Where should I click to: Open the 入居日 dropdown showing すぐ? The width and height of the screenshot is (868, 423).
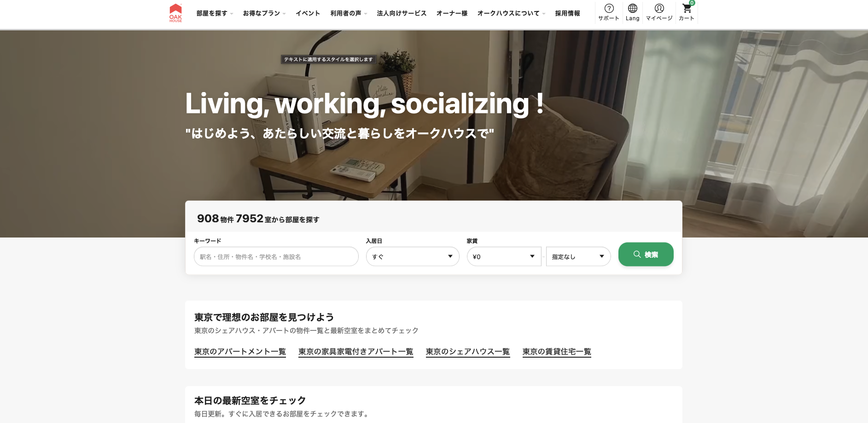tap(413, 257)
